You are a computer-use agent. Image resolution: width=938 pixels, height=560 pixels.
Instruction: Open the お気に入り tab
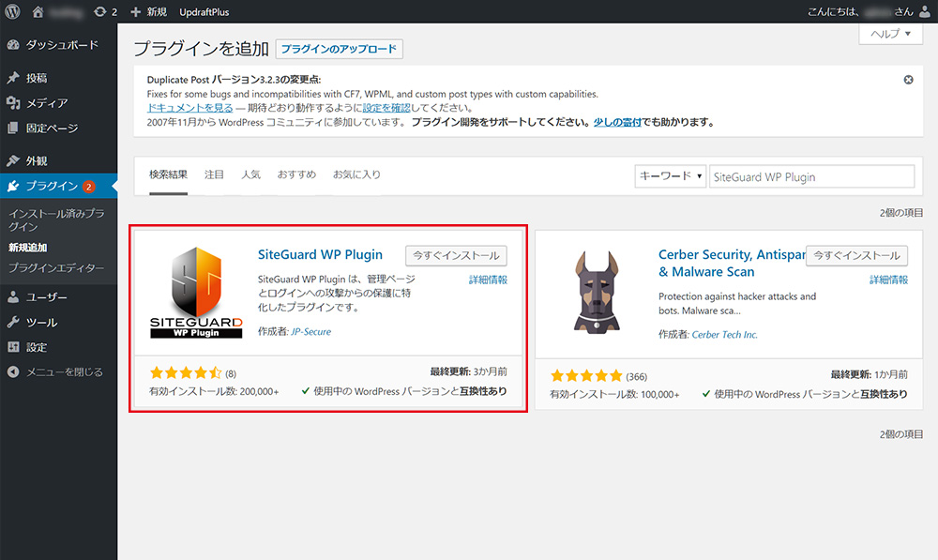(356, 174)
